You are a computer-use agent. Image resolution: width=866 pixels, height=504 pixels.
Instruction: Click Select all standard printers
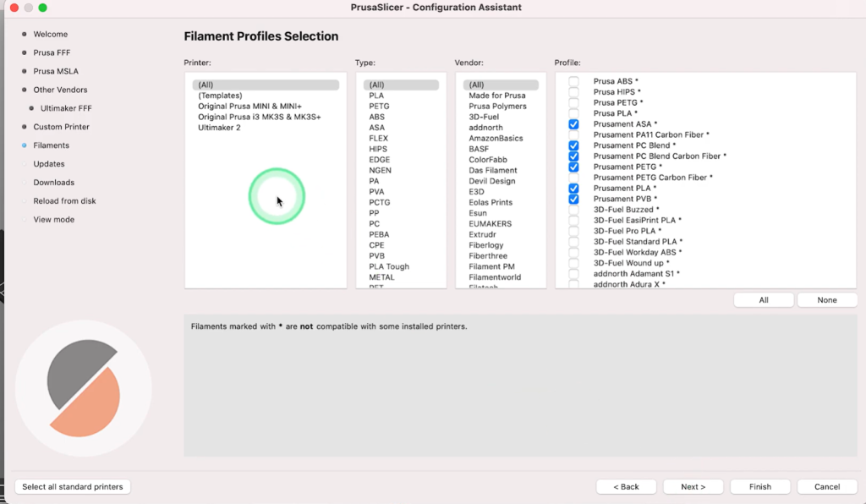pyautogui.click(x=73, y=487)
